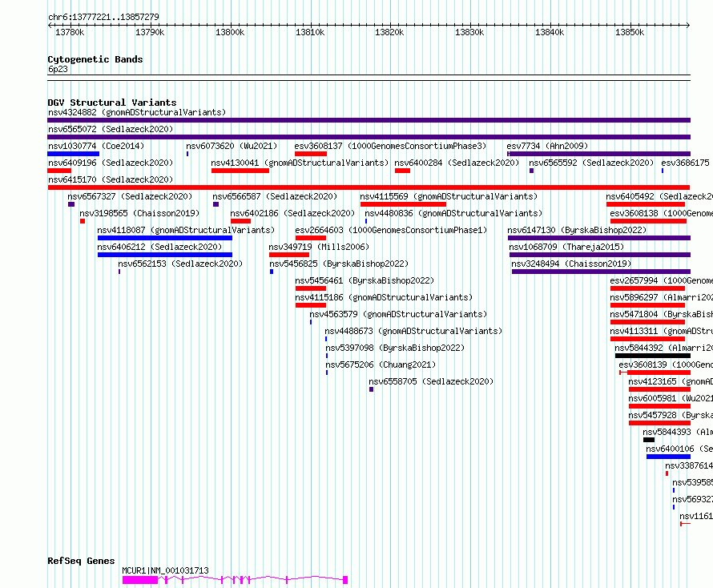Image resolution: width=713 pixels, height=588 pixels.
Task: Select the blue bar under nsv6406212
Action: click(x=165, y=255)
